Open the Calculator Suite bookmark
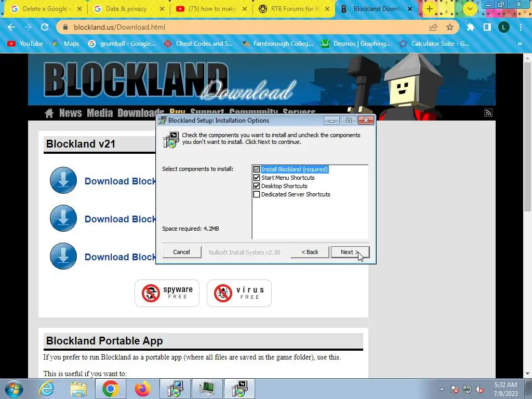Image resolution: width=532 pixels, height=399 pixels. coord(434,44)
